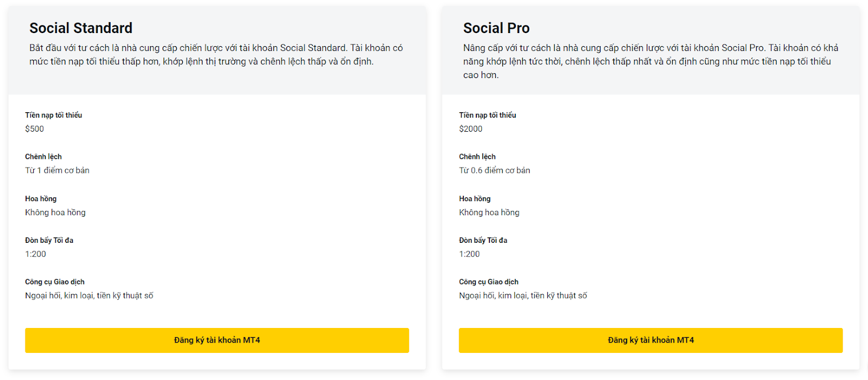Click 'Công cụ Giao dịch' label in Pro card

489,282
